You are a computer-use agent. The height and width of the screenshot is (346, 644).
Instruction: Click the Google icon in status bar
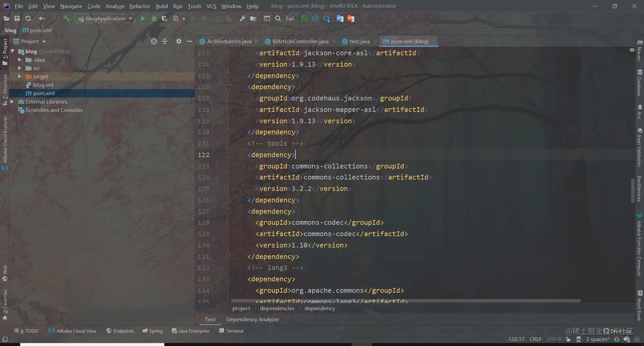(617, 339)
